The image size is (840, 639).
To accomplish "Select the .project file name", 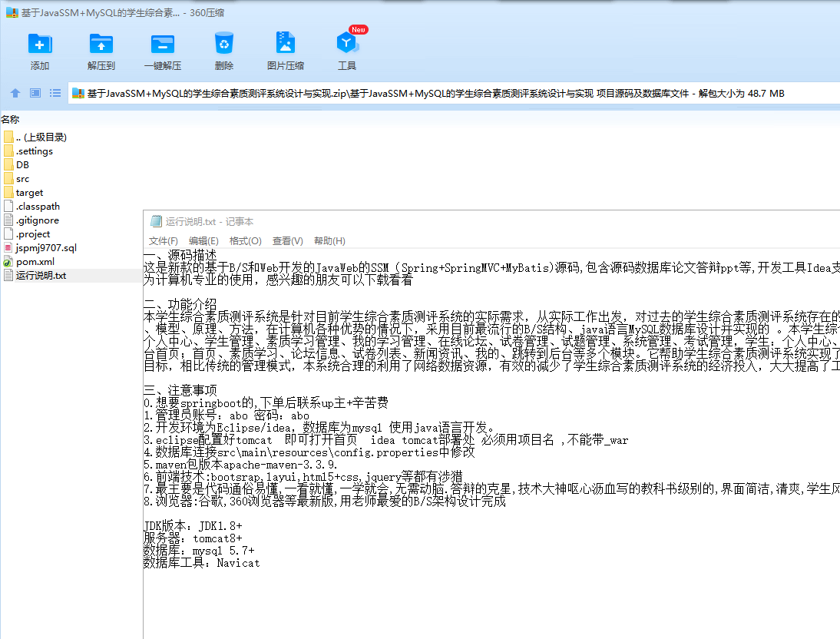I will click(33, 234).
